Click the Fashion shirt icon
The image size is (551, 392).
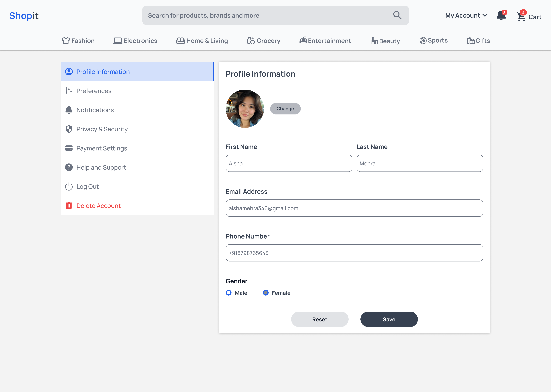coord(66,41)
